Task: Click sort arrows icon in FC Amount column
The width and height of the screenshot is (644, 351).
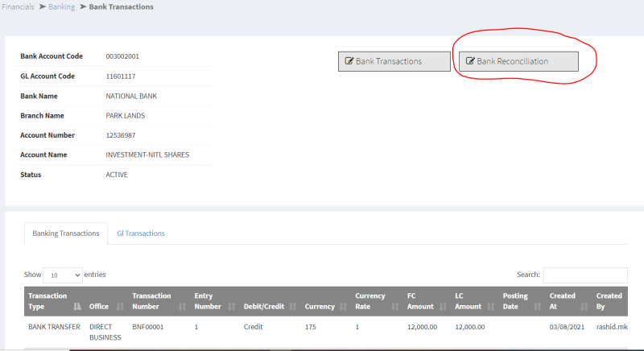Action: click(443, 307)
